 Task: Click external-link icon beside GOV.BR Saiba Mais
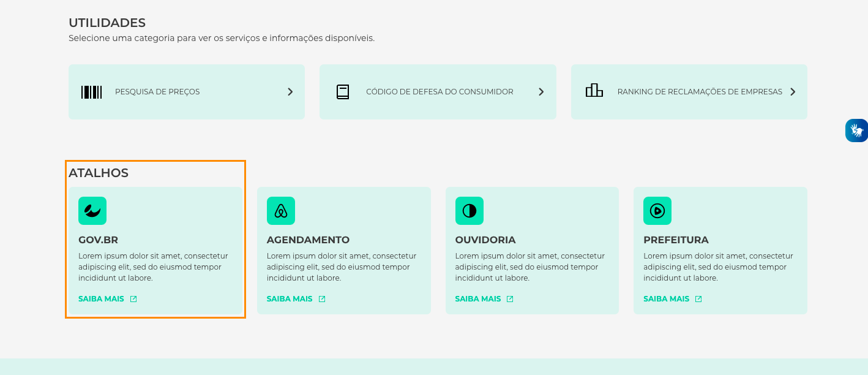point(133,299)
